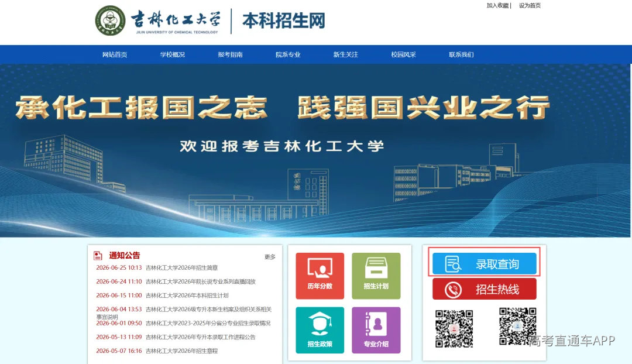The width and height of the screenshot is (632, 364).
Task: Click the 通知公告 document icon
Action: click(x=98, y=256)
